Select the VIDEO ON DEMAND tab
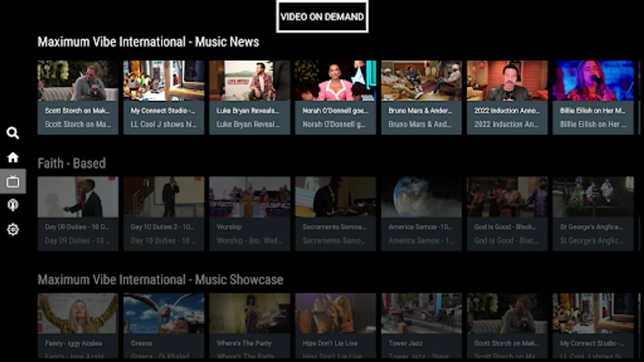 [x=322, y=16]
